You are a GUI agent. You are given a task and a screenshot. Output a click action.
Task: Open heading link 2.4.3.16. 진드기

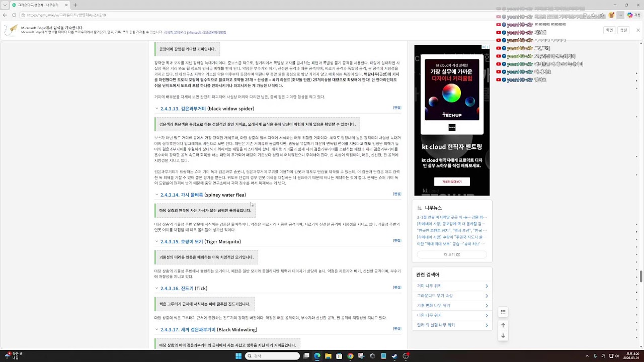(177, 288)
